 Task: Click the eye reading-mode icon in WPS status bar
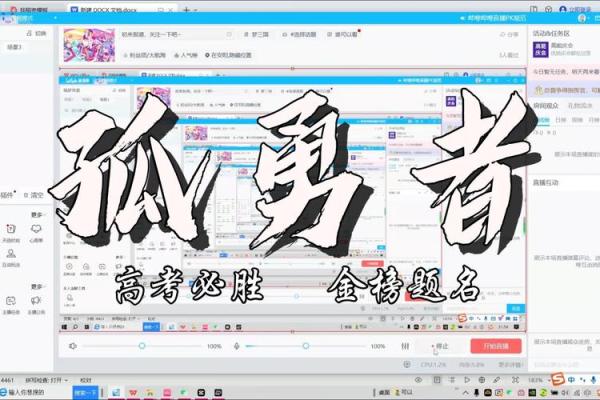click(419, 380)
